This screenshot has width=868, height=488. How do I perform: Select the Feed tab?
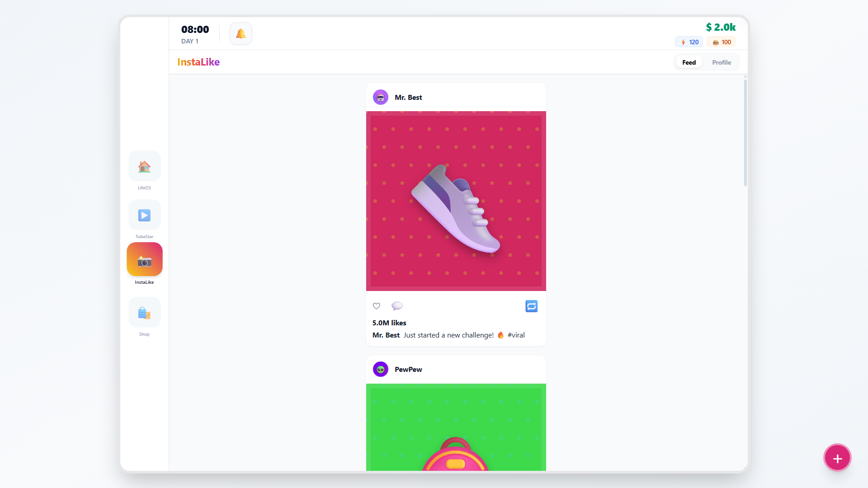point(689,62)
